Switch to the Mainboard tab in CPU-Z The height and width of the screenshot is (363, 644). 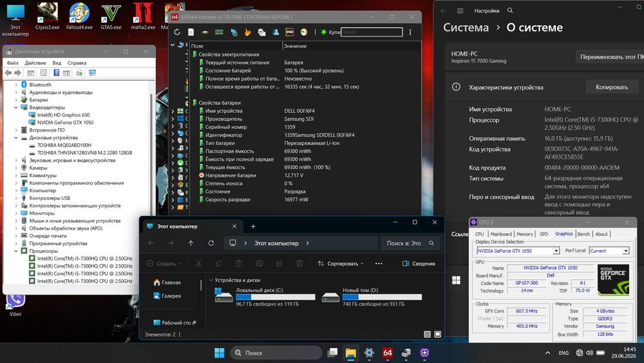(x=501, y=234)
